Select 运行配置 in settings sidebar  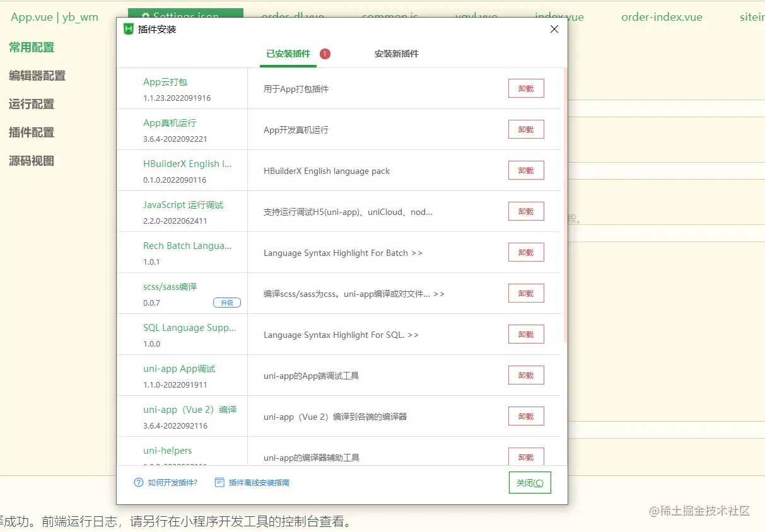pyautogui.click(x=32, y=104)
